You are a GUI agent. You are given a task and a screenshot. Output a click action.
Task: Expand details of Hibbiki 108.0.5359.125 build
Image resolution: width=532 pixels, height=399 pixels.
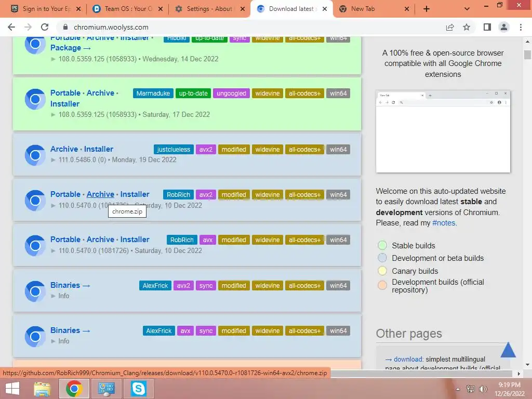[53, 59]
